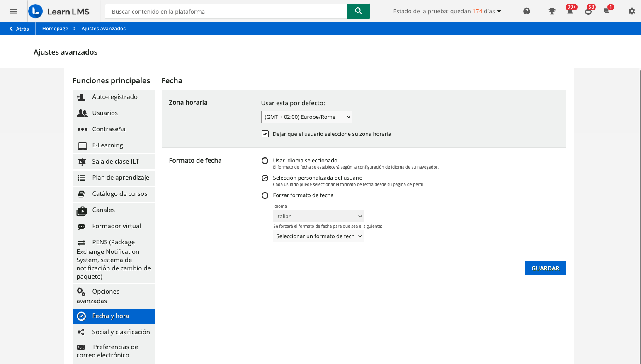The width and height of the screenshot is (641, 364).
Task: Open Contraseña settings section
Action: [114, 129]
